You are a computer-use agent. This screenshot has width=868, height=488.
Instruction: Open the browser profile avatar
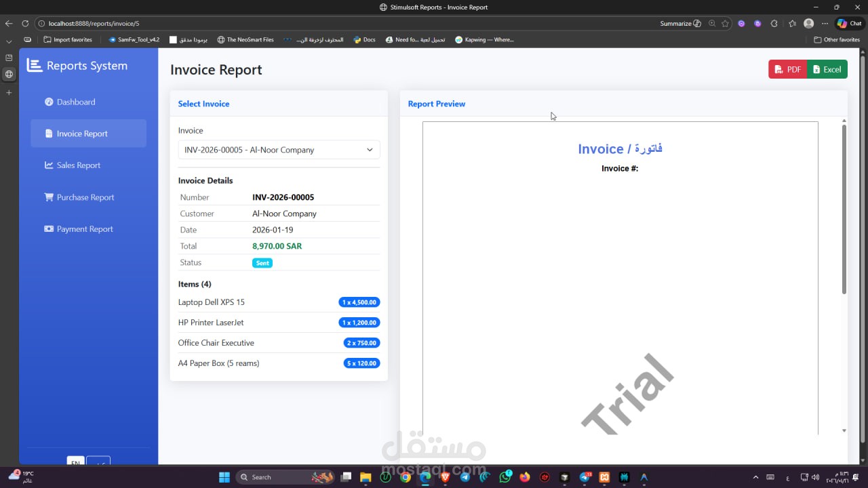pyautogui.click(x=808, y=23)
